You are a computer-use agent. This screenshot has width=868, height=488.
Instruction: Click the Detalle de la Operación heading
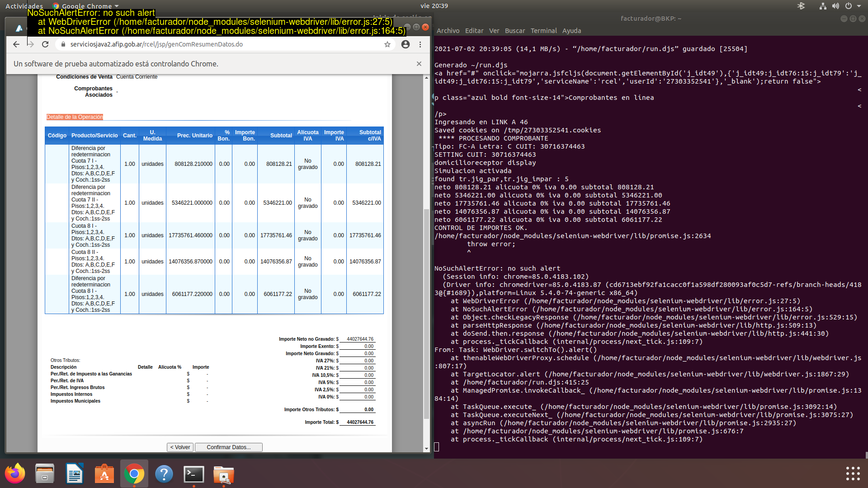coord(75,117)
